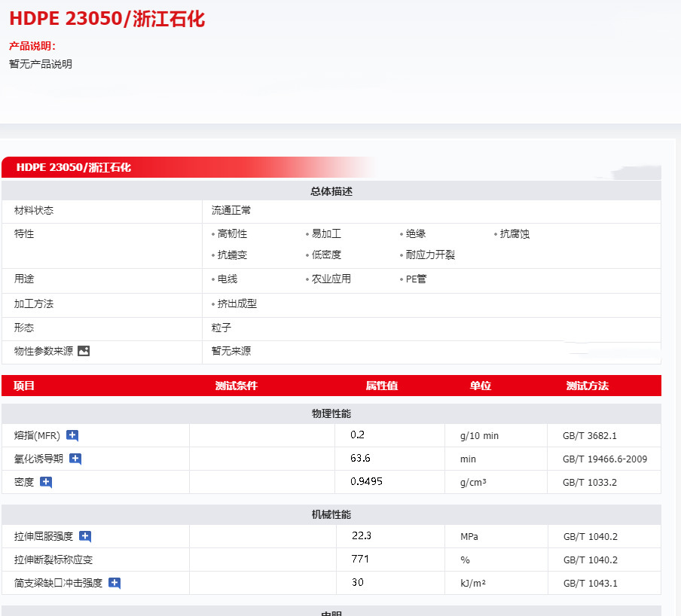Click the 属性值 column header
Screen dimensions: 681x616
[x=382, y=386]
